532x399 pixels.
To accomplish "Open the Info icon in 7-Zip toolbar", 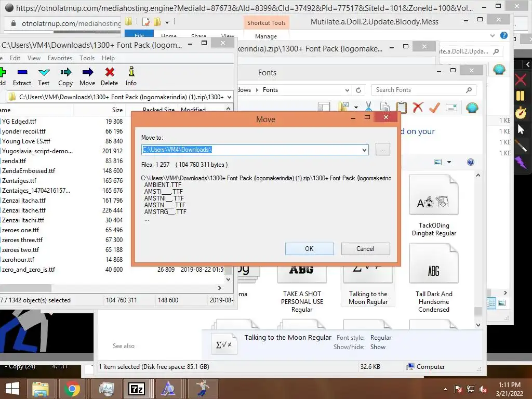I will pos(131,72).
